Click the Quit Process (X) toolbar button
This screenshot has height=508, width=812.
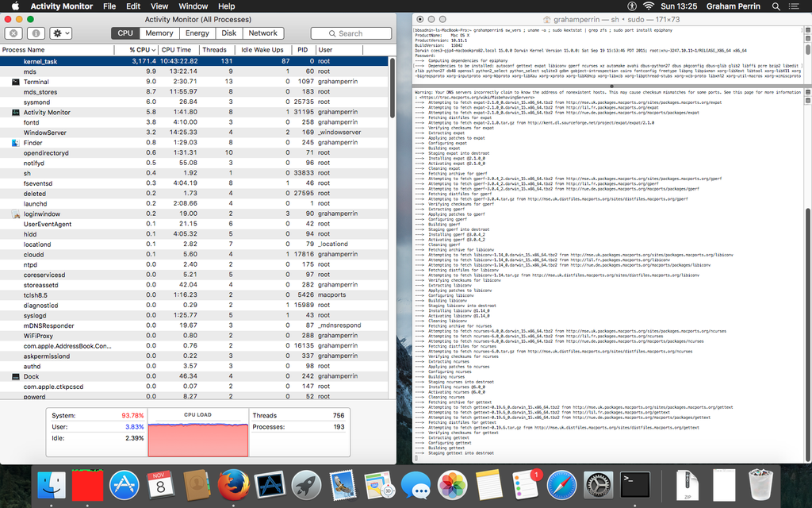click(x=14, y=33)
